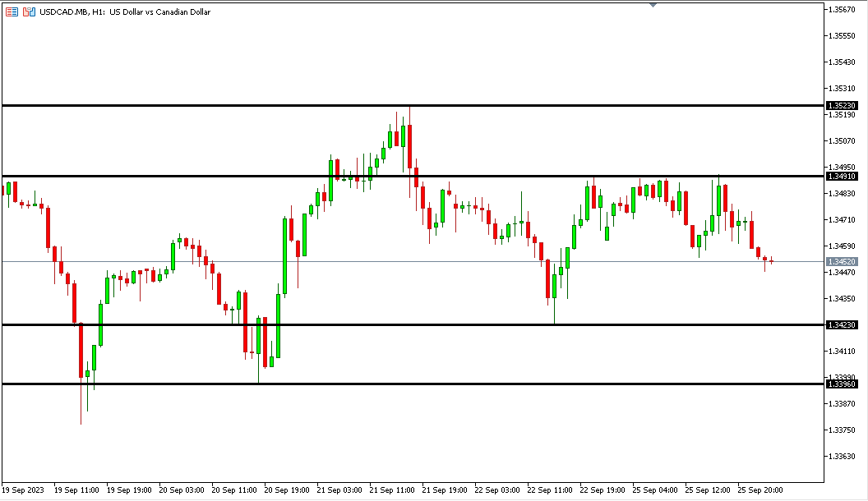Click the 1.34350 value on price scale

click(842, 299)
